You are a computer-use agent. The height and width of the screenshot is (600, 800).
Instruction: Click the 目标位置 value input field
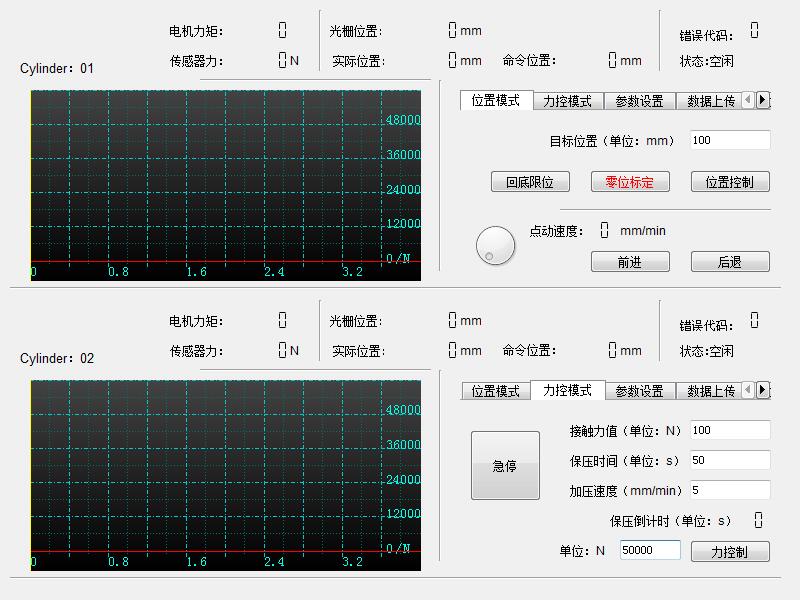coord(729,141)
